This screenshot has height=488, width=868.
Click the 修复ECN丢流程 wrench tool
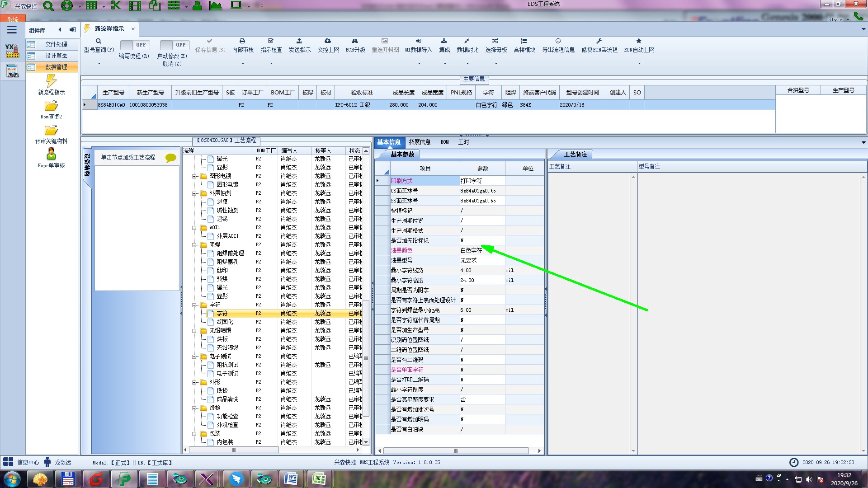599,45
